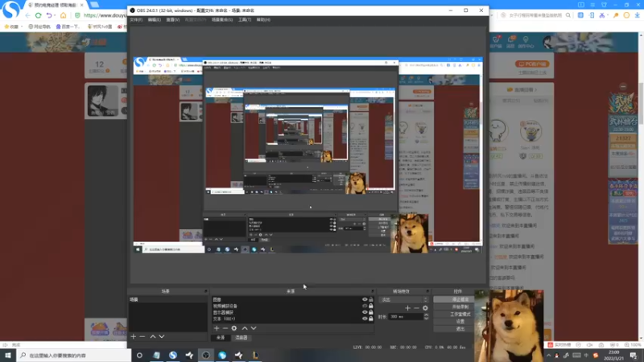Open OBS icon on the taskbar
644x362 pixels.
(x=206, y=355)
